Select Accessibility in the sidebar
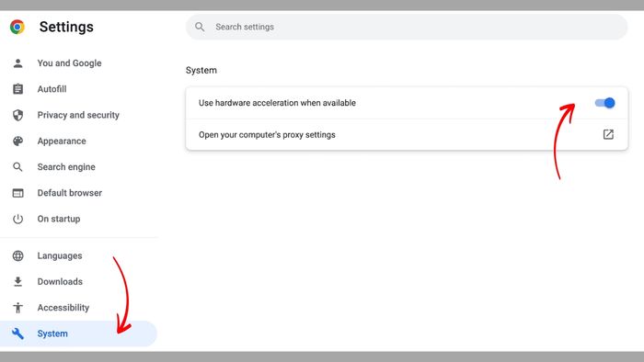This screenshot has width=644, height=362. [63, 308]
